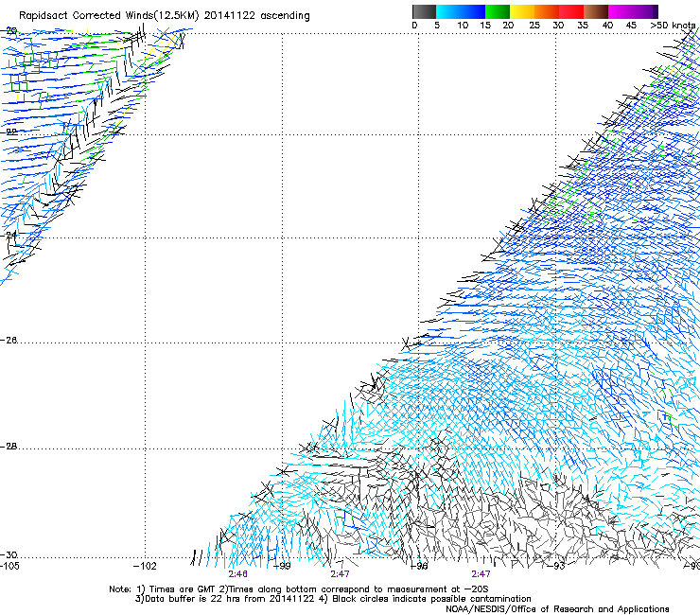Click the '35' legend scale label
The height and width of the screenshot is (615, 700).
pos(583,26)
